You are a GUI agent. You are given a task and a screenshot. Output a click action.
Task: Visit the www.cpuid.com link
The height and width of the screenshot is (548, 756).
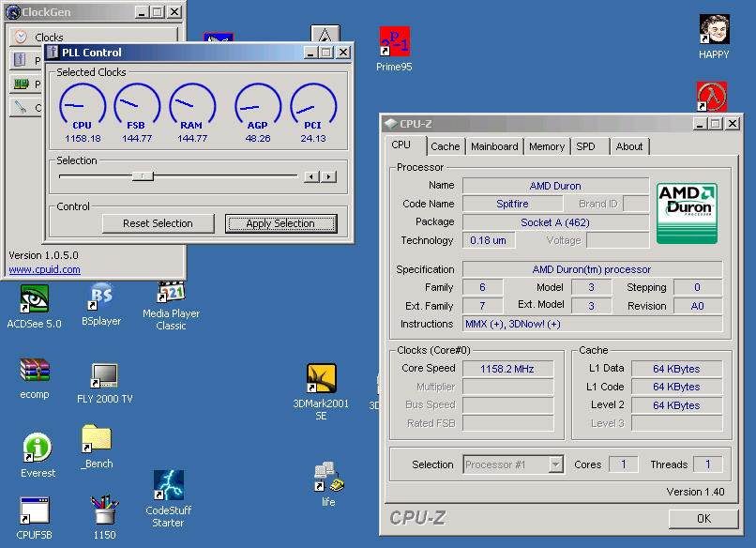coord(44,270)
